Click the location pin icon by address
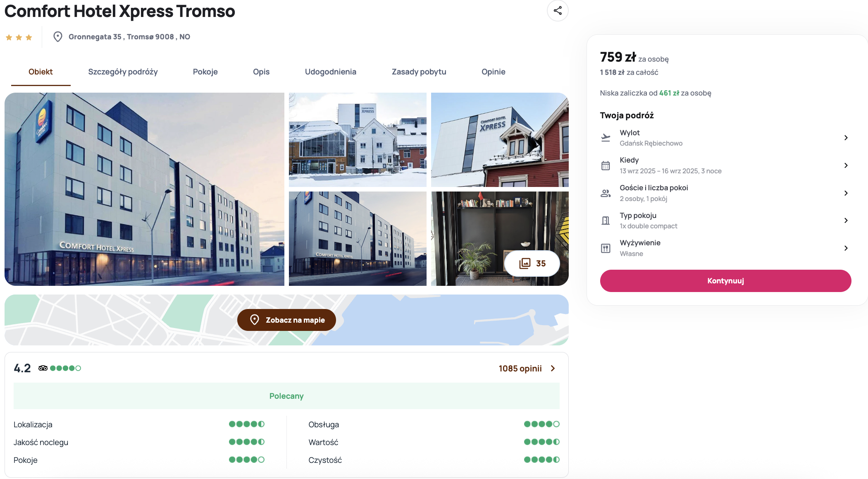This screenshot has height=479, width=868. click(x=58, y=37)
